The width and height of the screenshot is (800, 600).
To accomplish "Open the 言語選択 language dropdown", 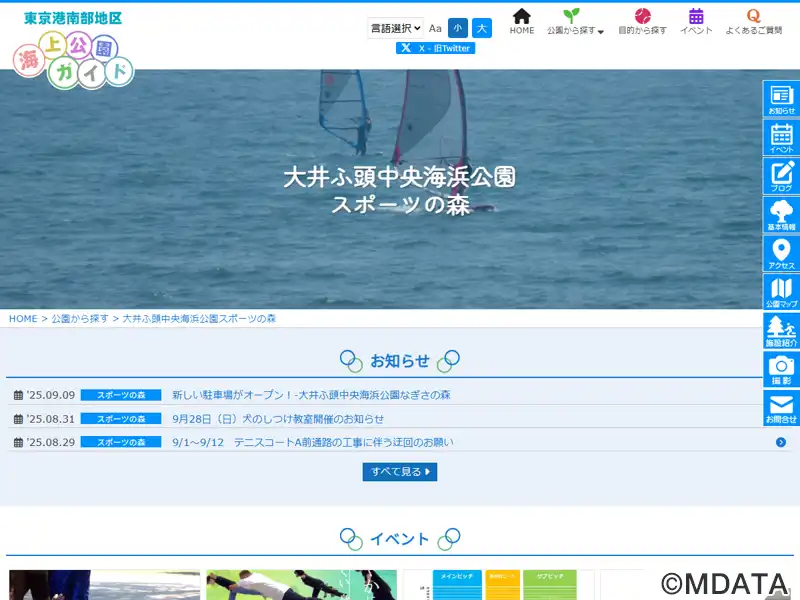I will pos(395,28).
